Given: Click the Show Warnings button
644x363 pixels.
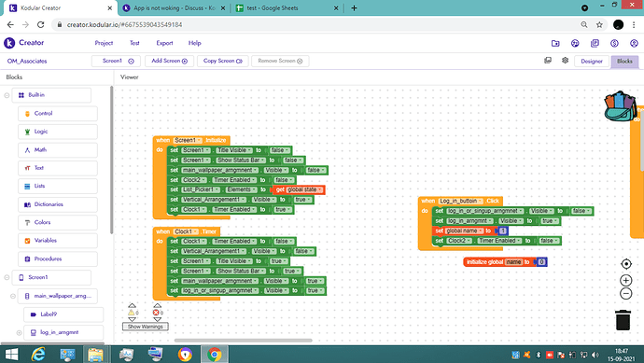Looking at the screenshot, I should [146, 327].
